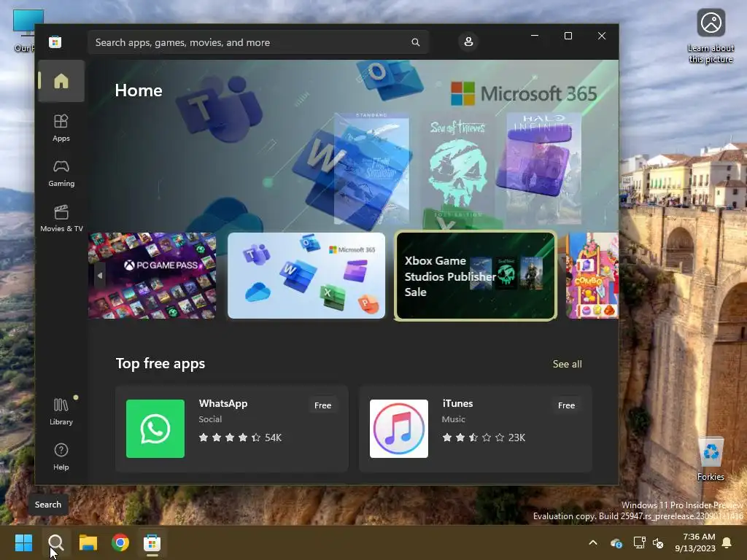Image resolution: width=747 pixels, height=560 pixels.
Task: Click the Microsoft Store logo icon
Action: (55, 42)
